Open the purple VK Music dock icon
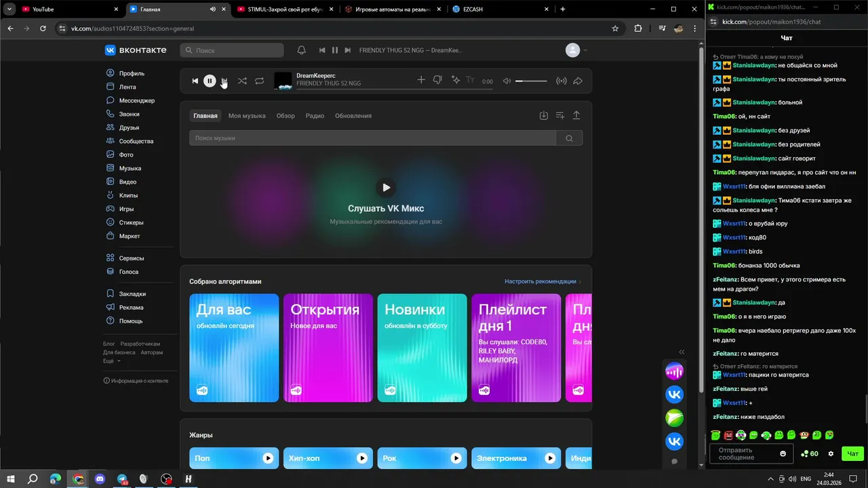The image size is (868, 488). coord(674,371)
